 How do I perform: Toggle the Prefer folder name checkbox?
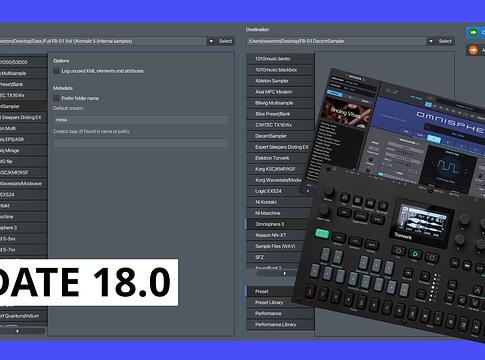pyautogui.click(x=57, y=98)
